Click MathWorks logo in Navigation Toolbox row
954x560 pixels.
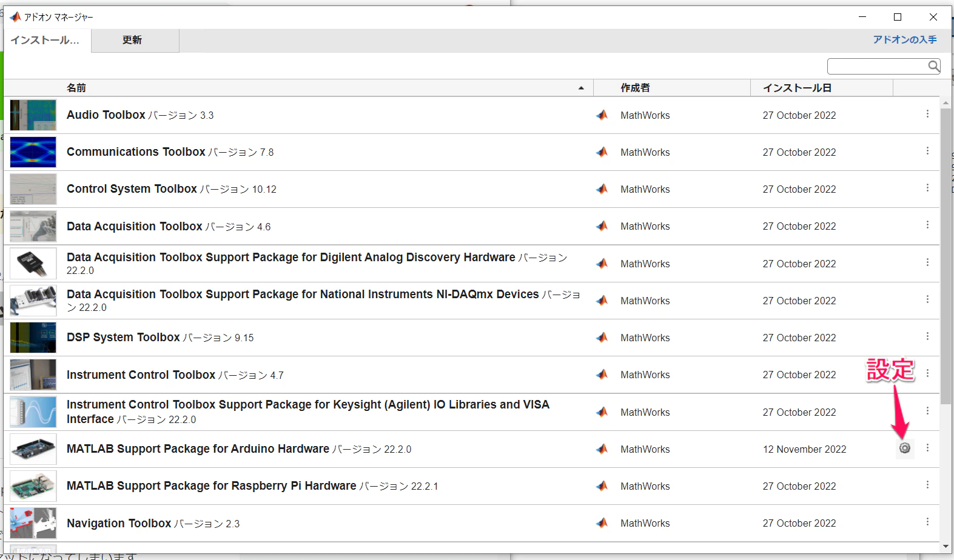point(602,523)
